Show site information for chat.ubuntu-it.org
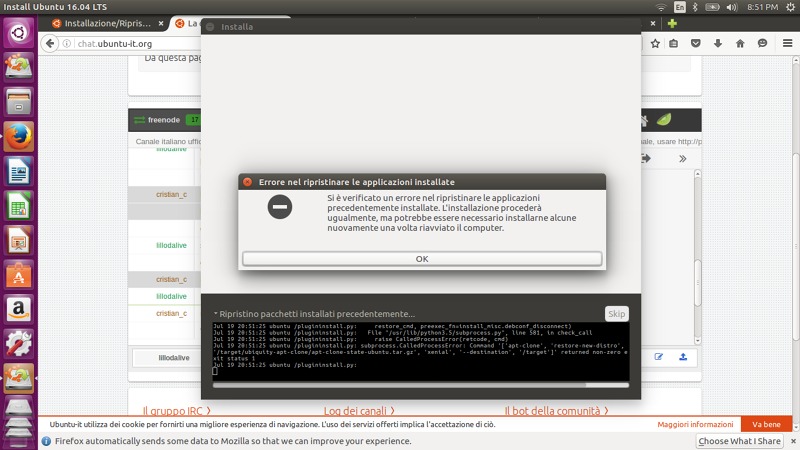The width and height of the screenshot is (800, 450). (67, 43)
